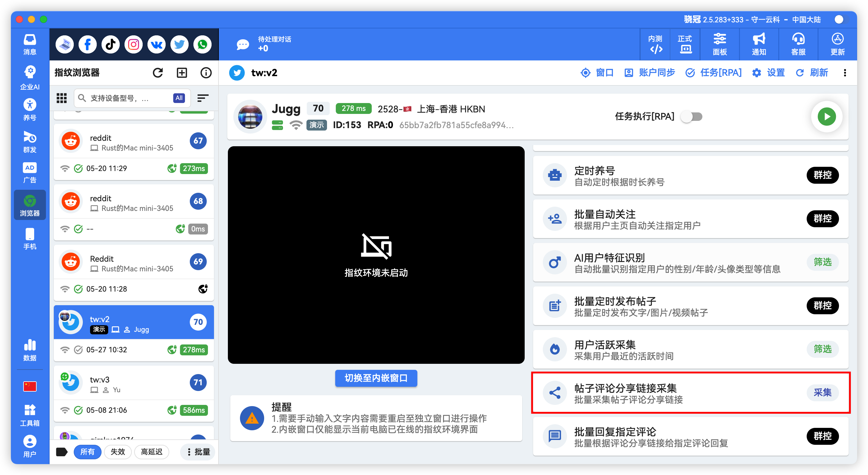Viewport: 868px width, 475px height.
Task: Click the 278 ms latency badge in header
Action: [x=354, y=108]
